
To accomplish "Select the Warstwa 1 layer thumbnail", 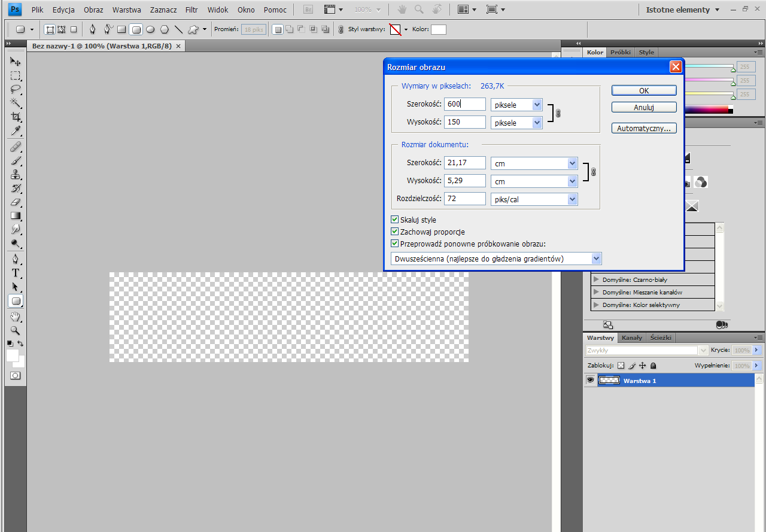I will pyautogui.click(x=609, y=380).
